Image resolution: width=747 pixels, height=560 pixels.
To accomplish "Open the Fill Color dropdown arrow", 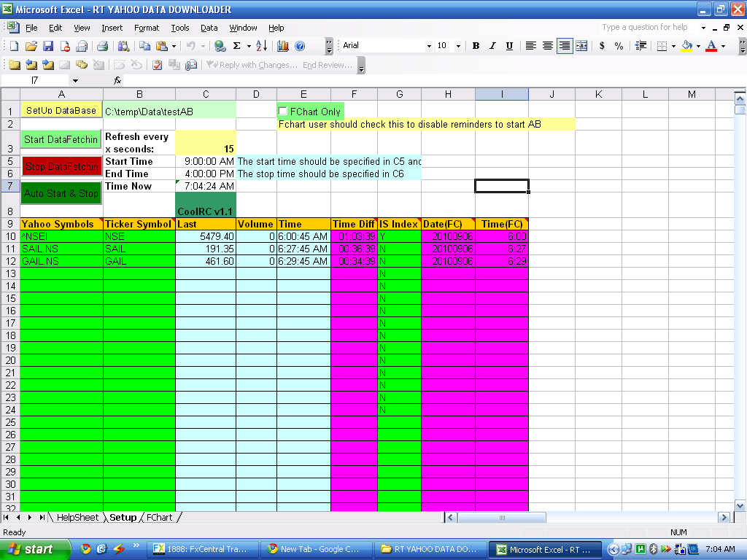I will tap(698, 46).
